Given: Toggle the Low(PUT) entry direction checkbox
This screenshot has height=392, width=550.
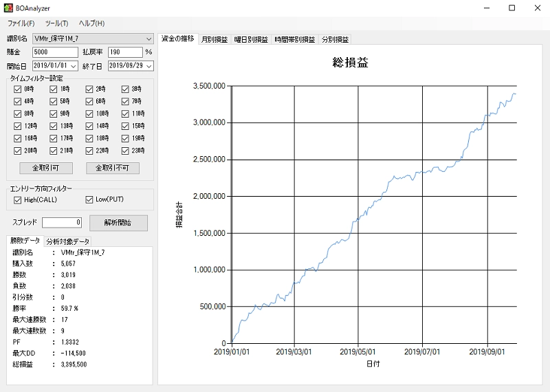Looking at the screenshot, I should [89, 199].
